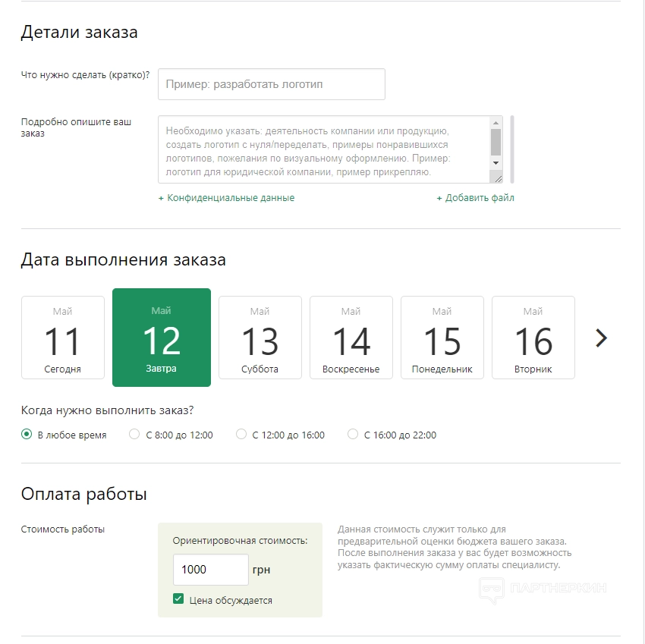Open the '+ Конфиденциальные данные' link

pyautogui.click(x=227, y=198)
